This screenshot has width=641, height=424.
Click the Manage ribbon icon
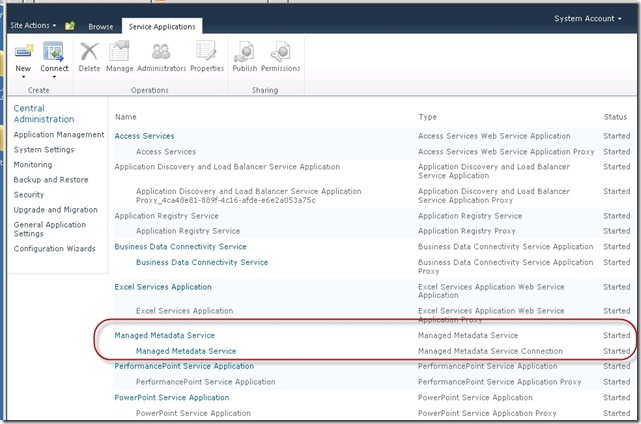click(119, 51)
